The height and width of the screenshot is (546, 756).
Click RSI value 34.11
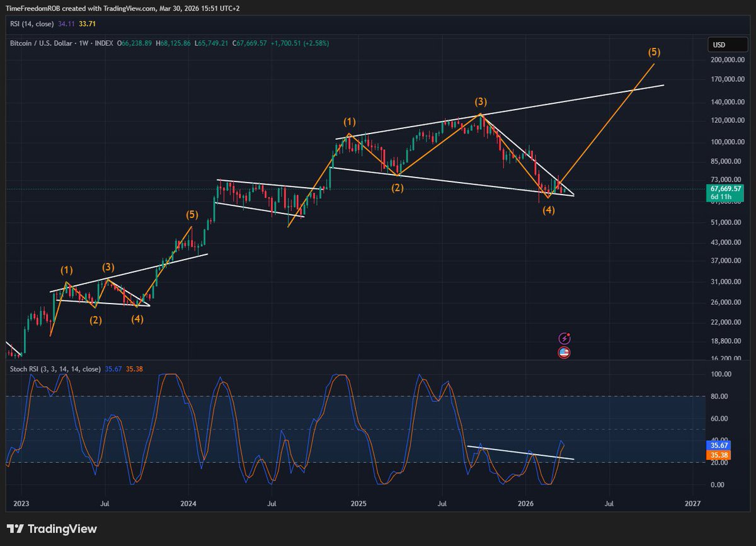point(66,23)
